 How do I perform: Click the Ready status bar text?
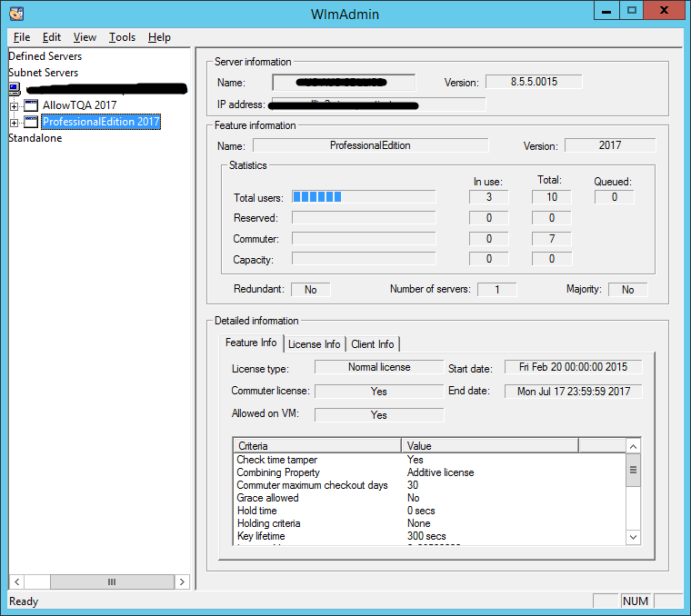[x=24, y=601]
